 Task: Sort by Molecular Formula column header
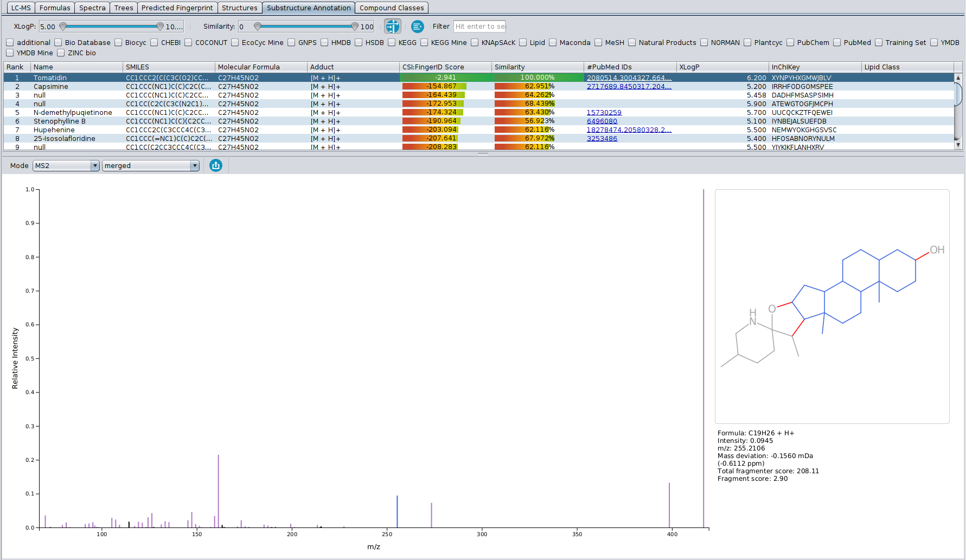tap(261, 67)
